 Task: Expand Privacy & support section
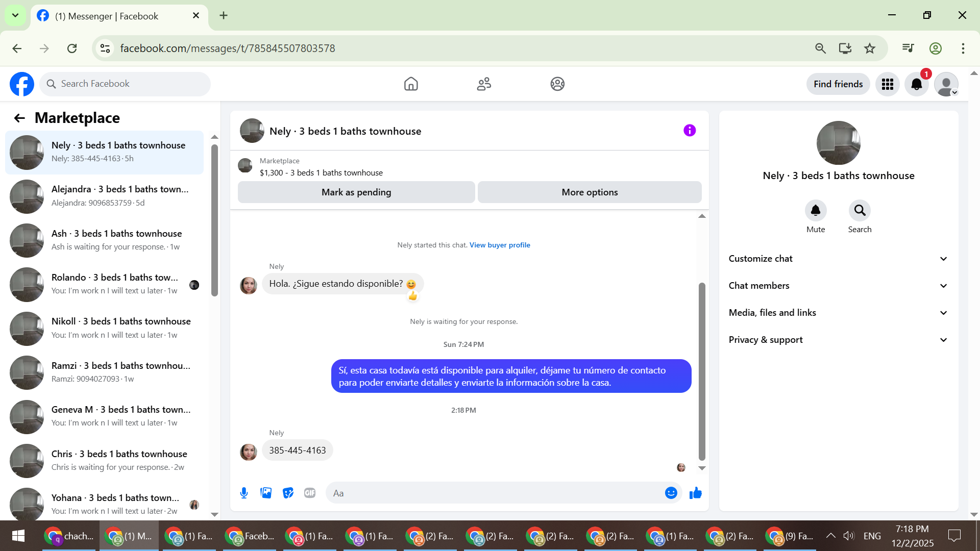click(x=838, y=340)
